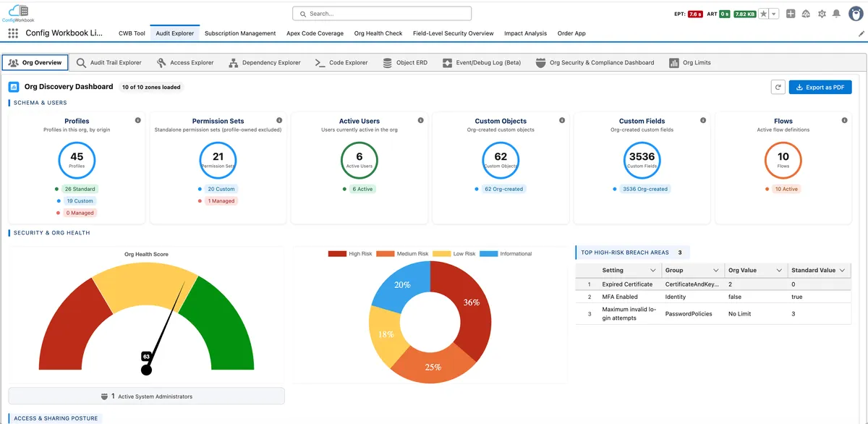Image resolution: width=868 pixels, height=424 pixels.
Task: Toggle Low Risk legend swatch
Action: (441, 254)
